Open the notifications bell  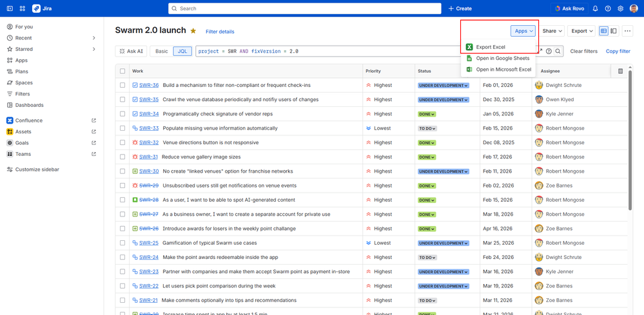(x=595, y=8)
